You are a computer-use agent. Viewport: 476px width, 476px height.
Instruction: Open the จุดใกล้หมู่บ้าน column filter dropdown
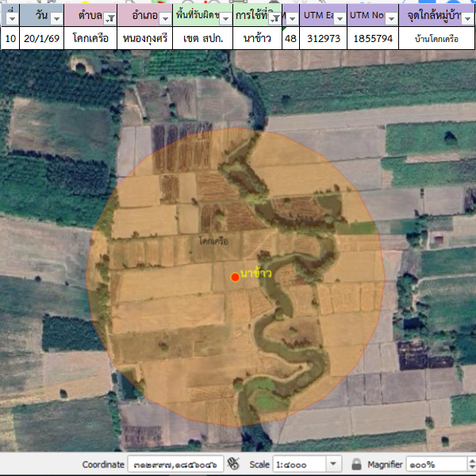click(x=469, y=17)
